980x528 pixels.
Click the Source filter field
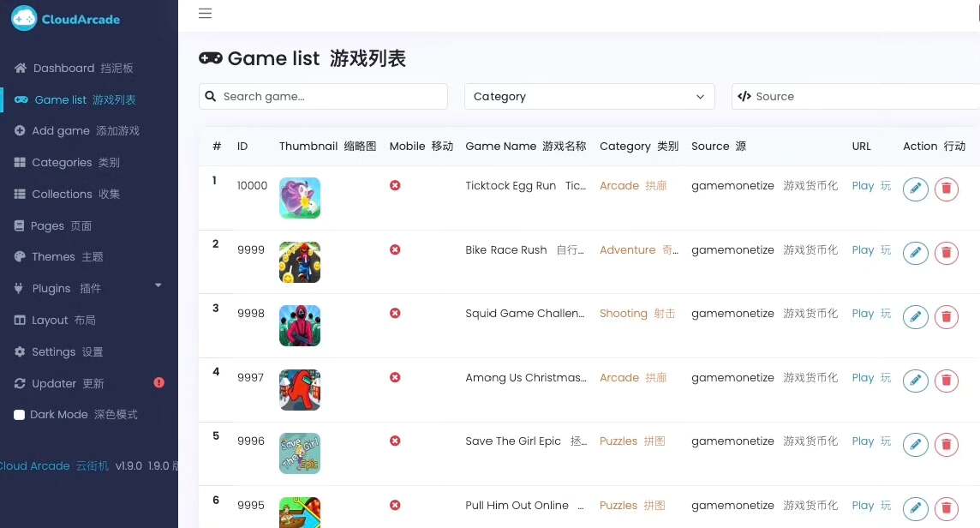(856, 96)
